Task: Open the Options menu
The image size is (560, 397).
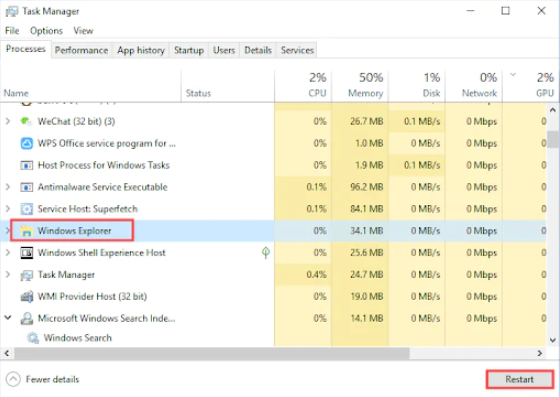Action: (46, 31)
